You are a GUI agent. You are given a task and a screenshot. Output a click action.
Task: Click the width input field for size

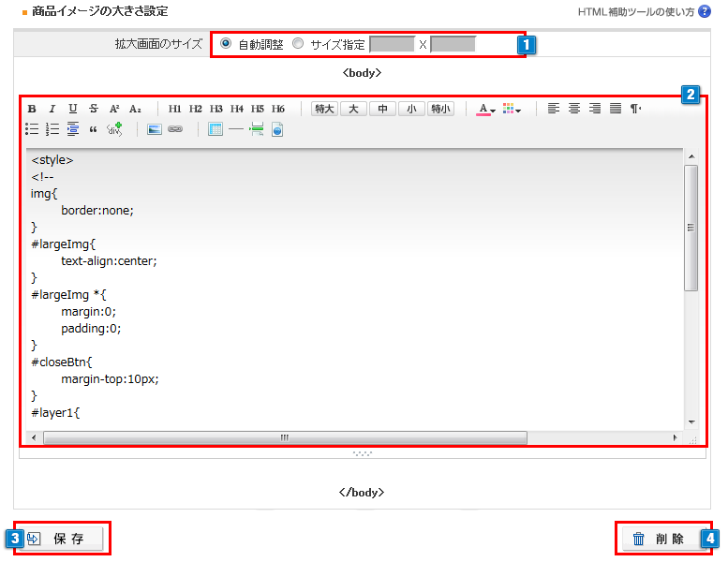pos(393,44)
